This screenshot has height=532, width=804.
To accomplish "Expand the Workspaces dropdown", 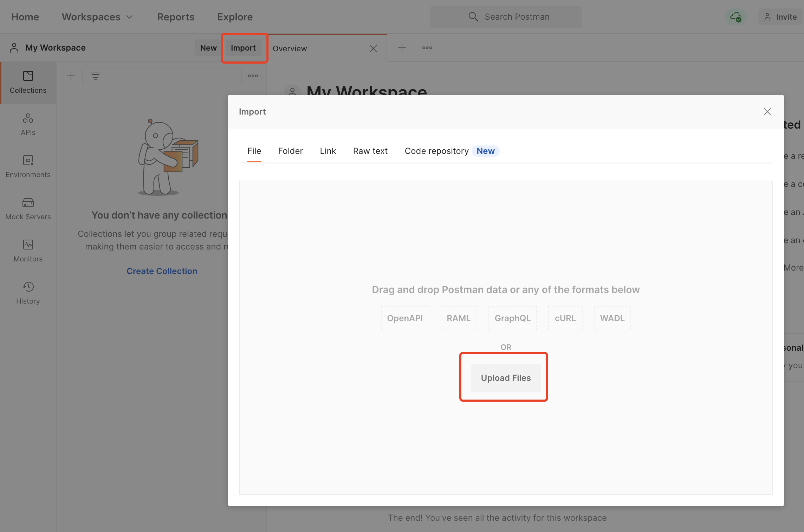I will coord(97,17).
